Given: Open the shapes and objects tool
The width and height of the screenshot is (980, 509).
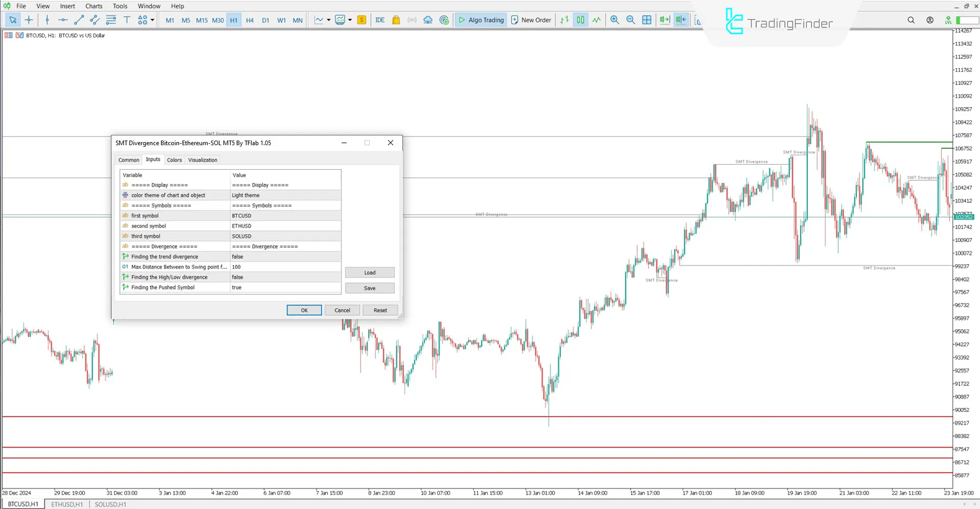Looking at the screenshot, I should 142,20.
